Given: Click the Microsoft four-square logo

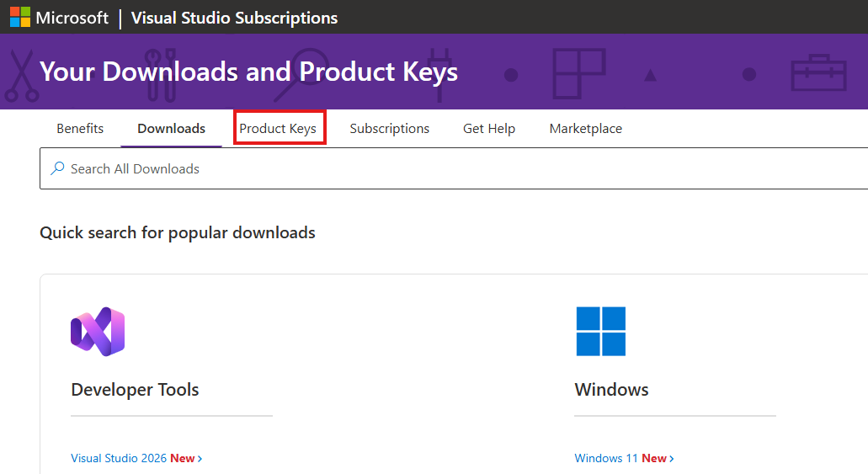Looking at the screenshot, I should (x=19, y=17).
